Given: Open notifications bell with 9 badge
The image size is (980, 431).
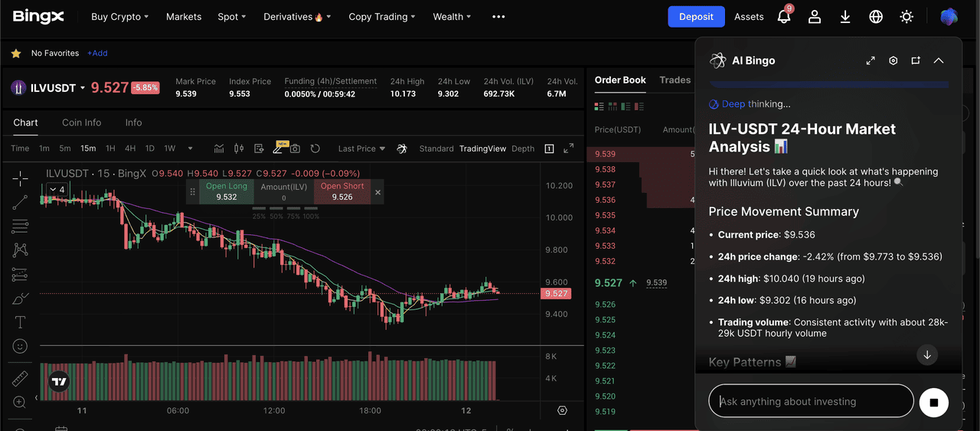Looking at the screenshot, I should tap(784, 16).
